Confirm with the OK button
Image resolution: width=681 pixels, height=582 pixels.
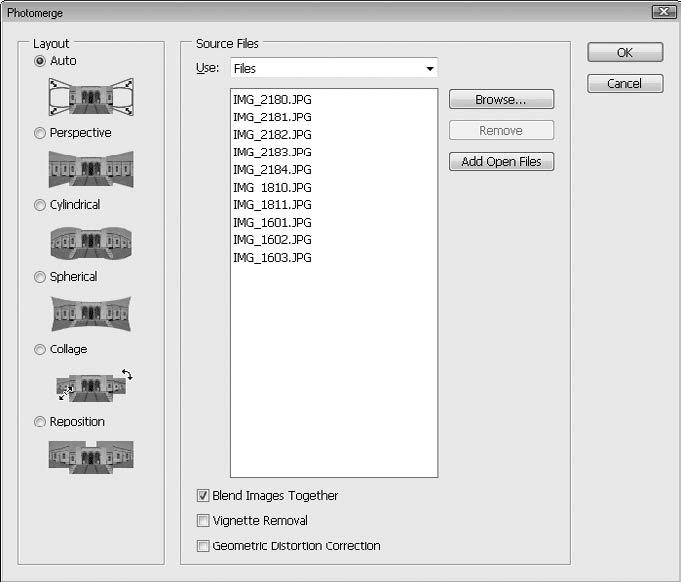[x=625, y=53]
